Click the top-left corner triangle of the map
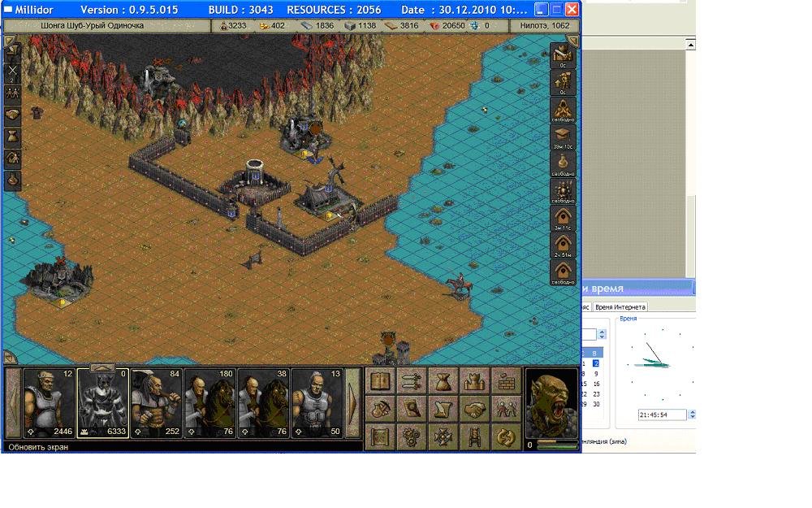812x508 pixels. (x=9, y=41)
